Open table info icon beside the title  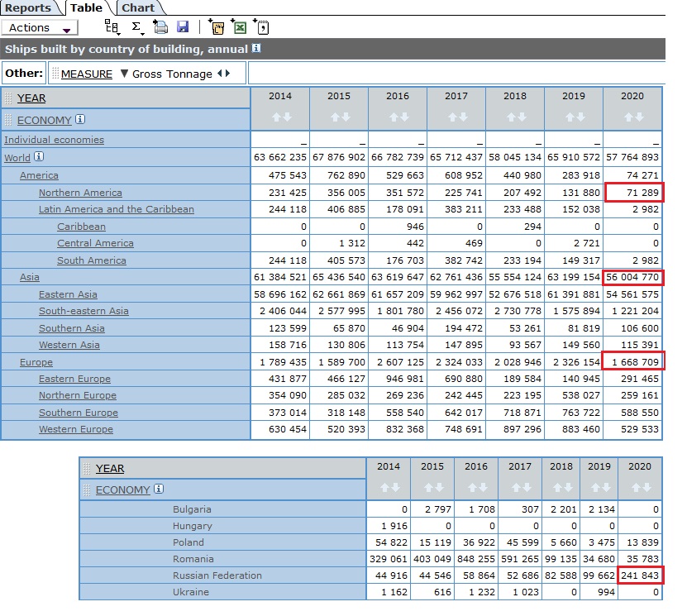pos(256,48)
